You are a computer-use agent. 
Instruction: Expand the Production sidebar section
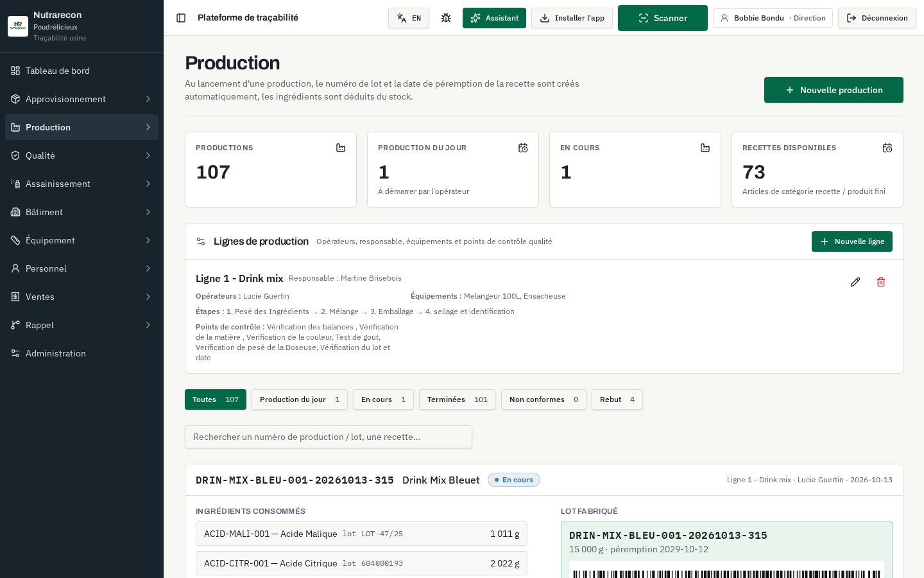click(81, 127)
